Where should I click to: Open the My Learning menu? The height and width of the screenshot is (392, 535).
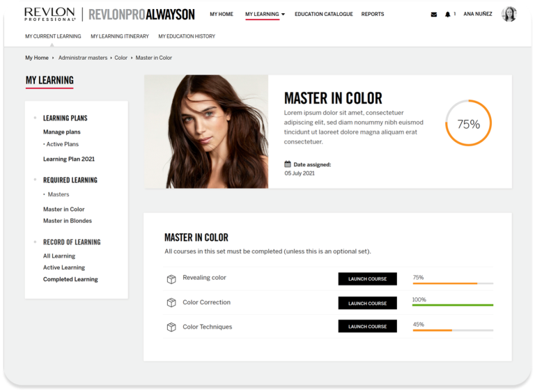262,14
